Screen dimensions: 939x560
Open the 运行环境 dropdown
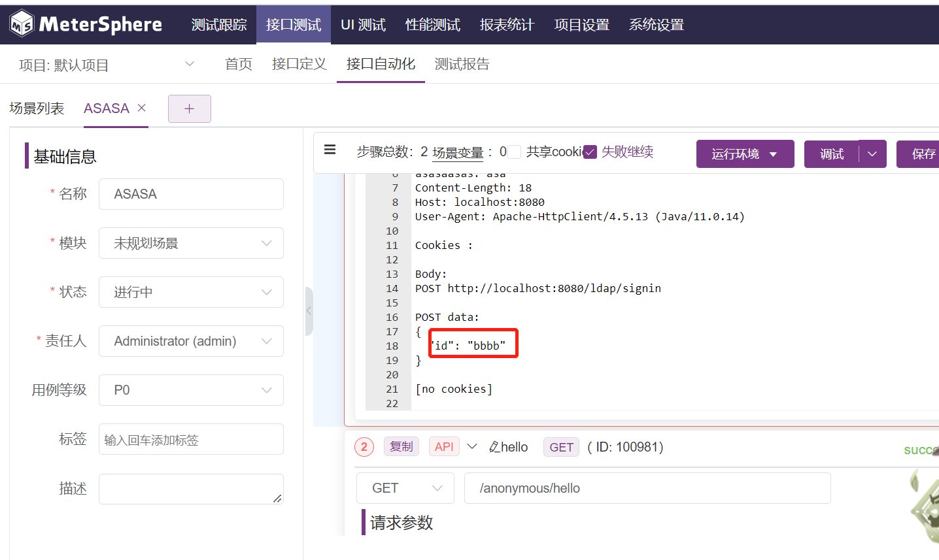pyautogui.click(x=745, y=154)
